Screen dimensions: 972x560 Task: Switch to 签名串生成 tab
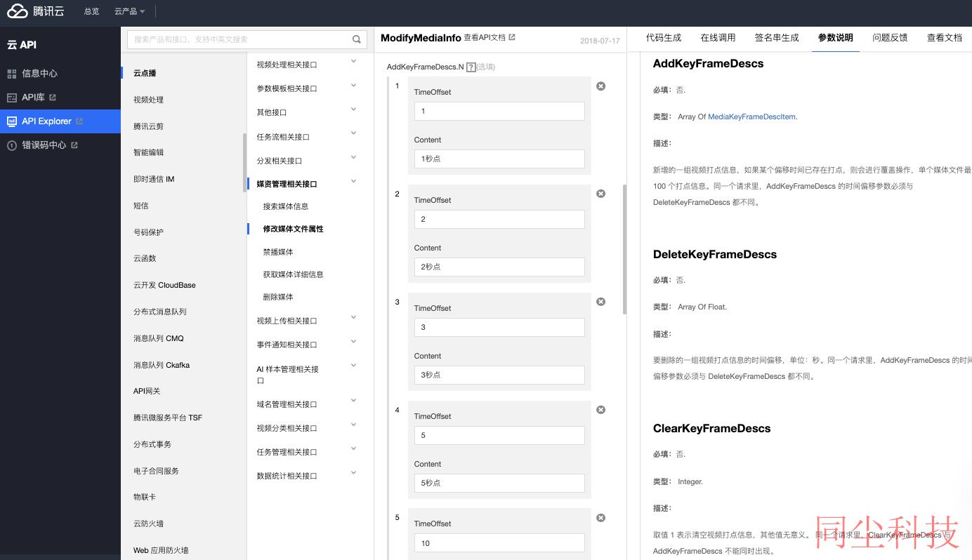click(777, 38)
